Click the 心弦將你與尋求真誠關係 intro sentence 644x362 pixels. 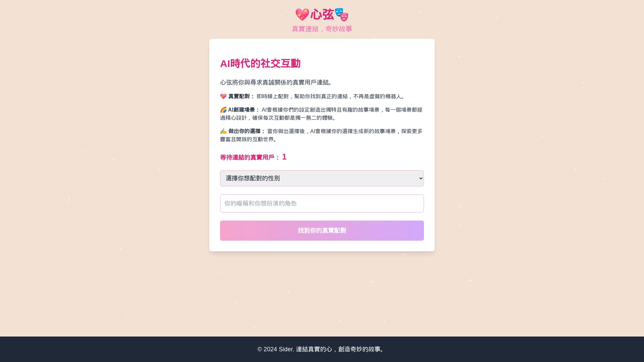tap(276, 82)
